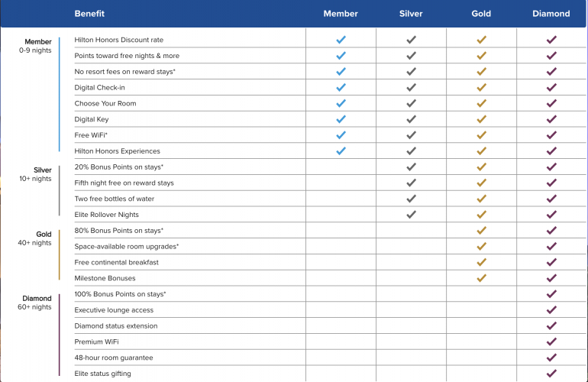This screenshot has height=382, width=588.
Task: Select the Diamond column header
Action: [x=551, y=14]
